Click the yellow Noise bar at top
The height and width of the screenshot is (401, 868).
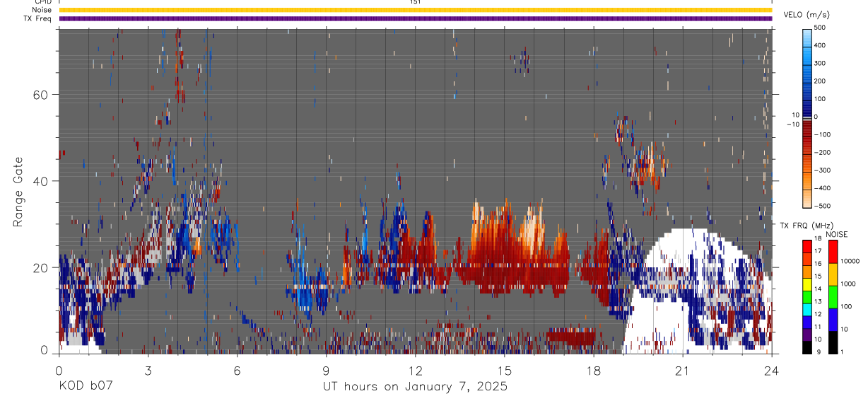click(x=416, y=10)
